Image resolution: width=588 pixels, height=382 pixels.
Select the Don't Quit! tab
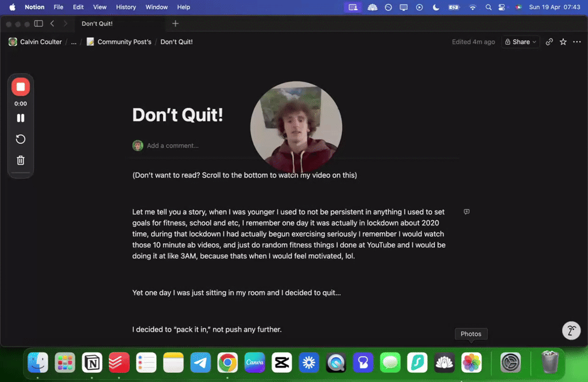point(97,24)
